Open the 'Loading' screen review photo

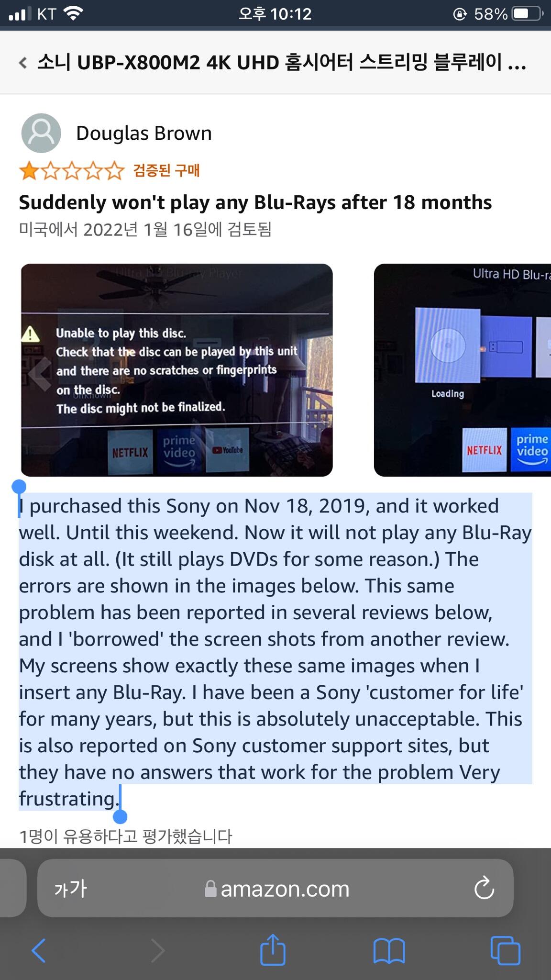(463, 370)
